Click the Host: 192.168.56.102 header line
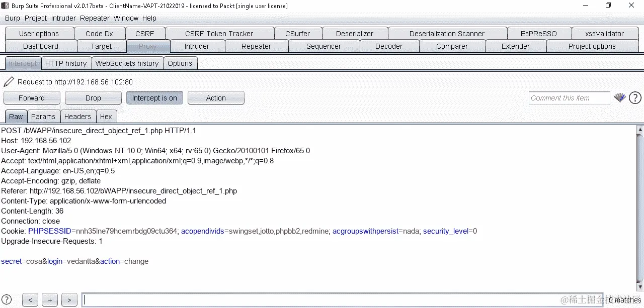 tap(36, 141)
